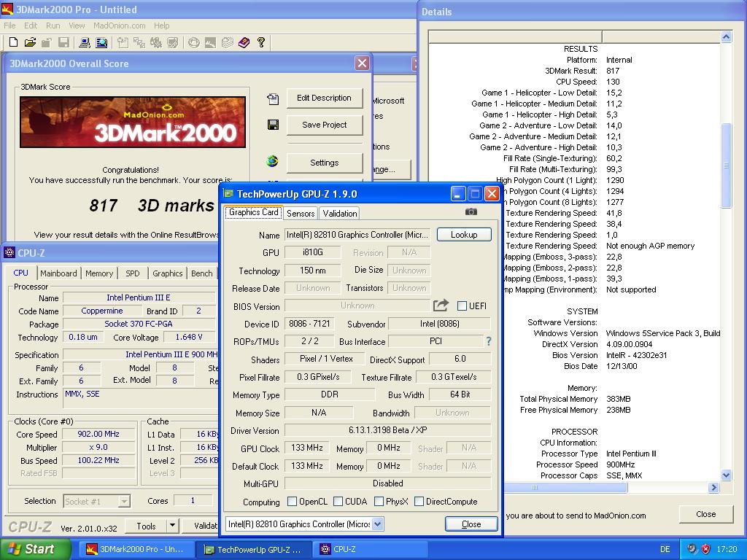Click the result browser magnifier toolbar icon
Viewport: 747px width, 560px height.
click(x=101, y=42)
